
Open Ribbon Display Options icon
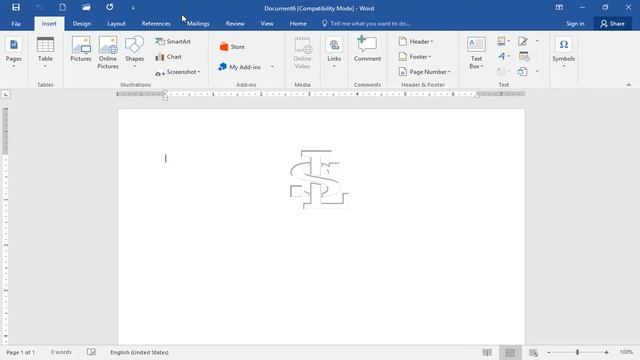(x=559, y=7)
